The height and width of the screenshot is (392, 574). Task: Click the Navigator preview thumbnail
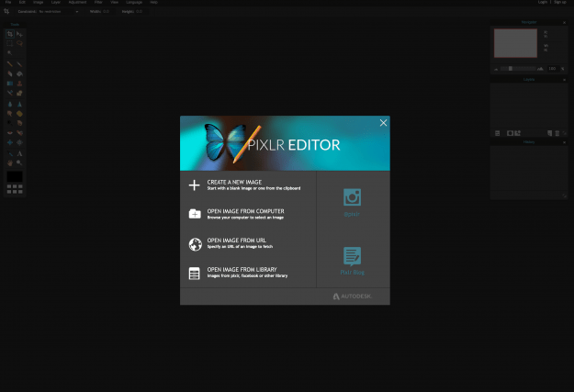(x=515, y=43)
